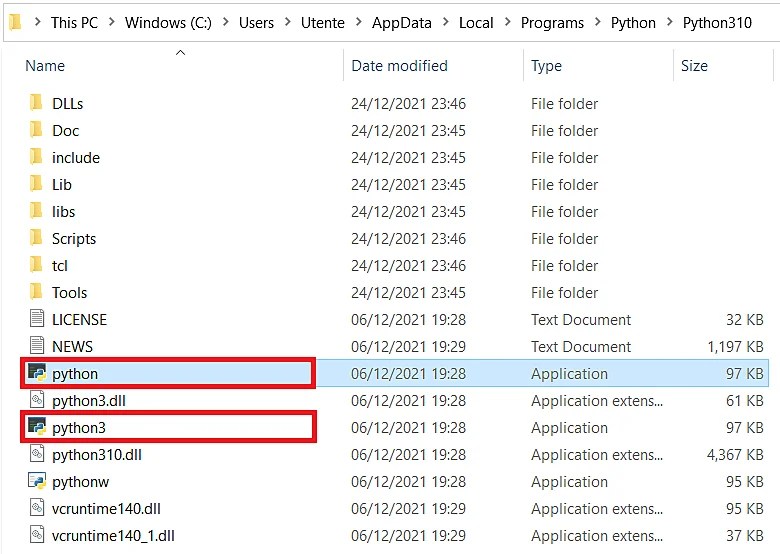
Task: Sort by Type column header
Action: pyautogui.click(x=546, y=66)
